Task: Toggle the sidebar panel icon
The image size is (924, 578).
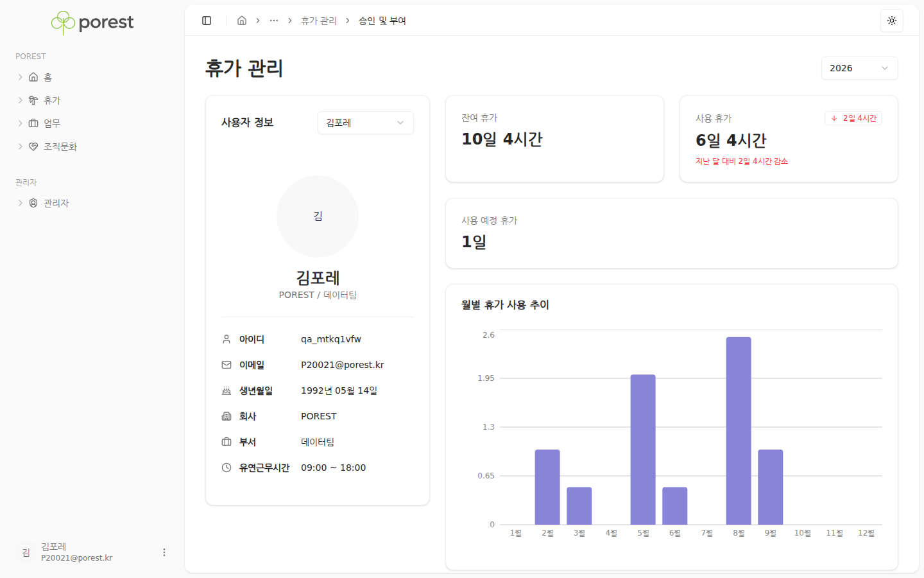Action: (x=207, y=21)
